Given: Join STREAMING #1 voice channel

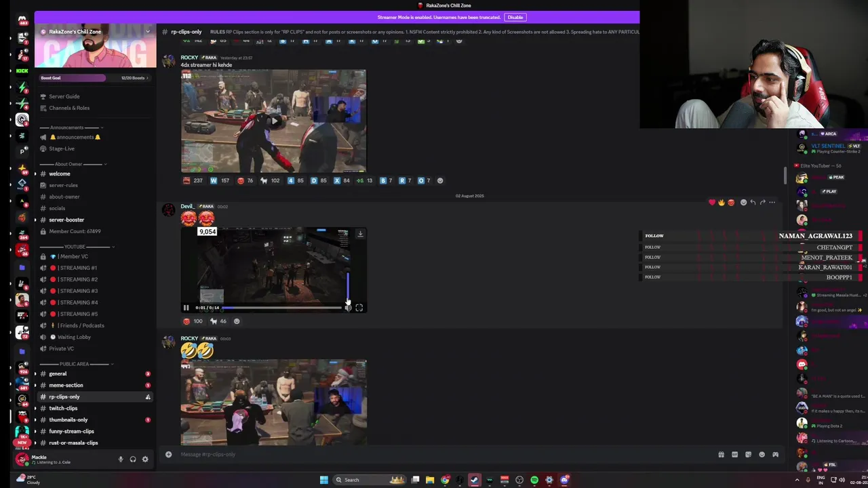Looking at the screenshot, I should point(78,268).
